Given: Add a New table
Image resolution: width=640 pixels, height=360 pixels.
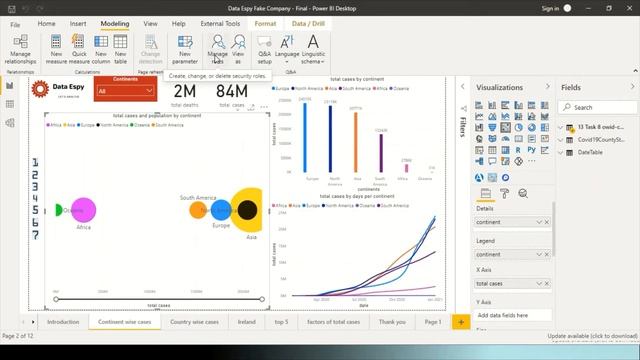Looking at the screenshot, I should pos(120,49).
